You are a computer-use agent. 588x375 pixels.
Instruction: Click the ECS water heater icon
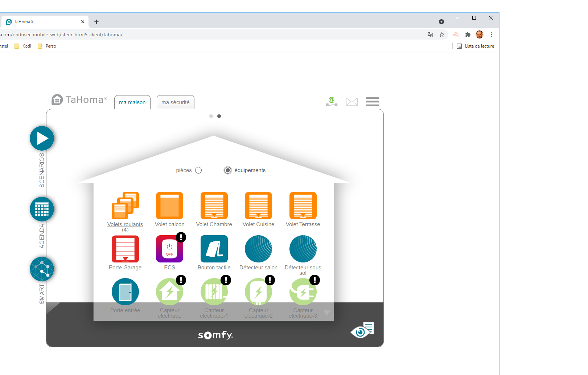pyautogui.click(x=169, y=249)
